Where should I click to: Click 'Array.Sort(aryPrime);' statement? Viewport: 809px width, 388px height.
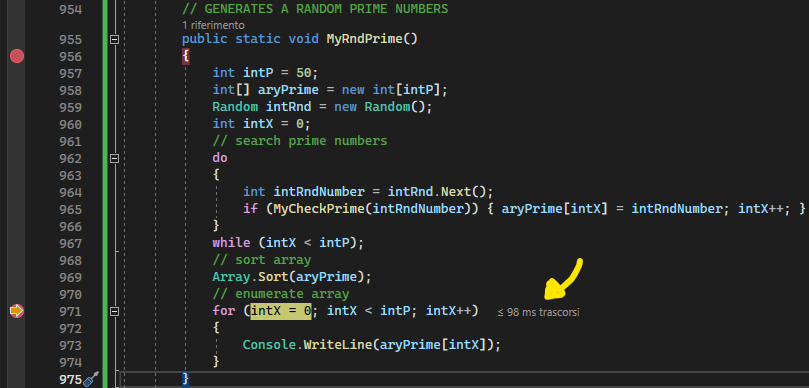(x=292, y=277)
